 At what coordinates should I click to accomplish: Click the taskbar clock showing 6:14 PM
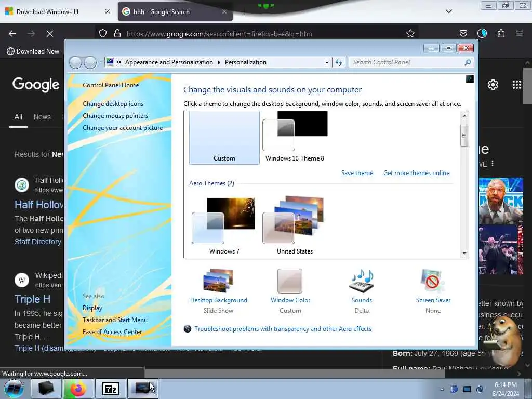(x=505, y=389)
